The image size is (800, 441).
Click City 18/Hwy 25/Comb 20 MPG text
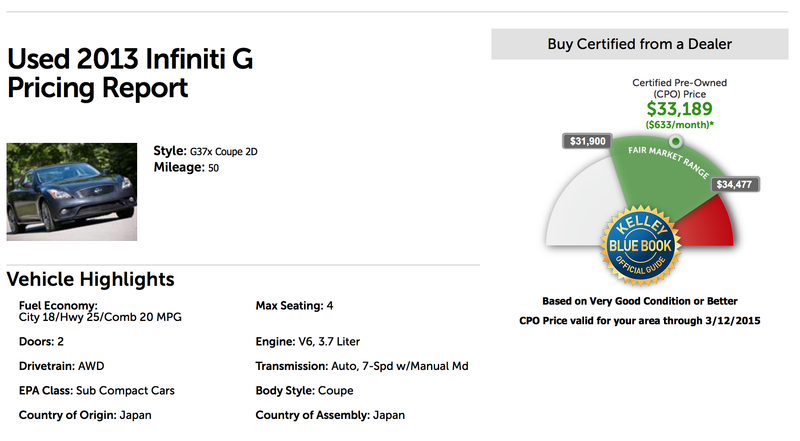[x=100, y=317]
